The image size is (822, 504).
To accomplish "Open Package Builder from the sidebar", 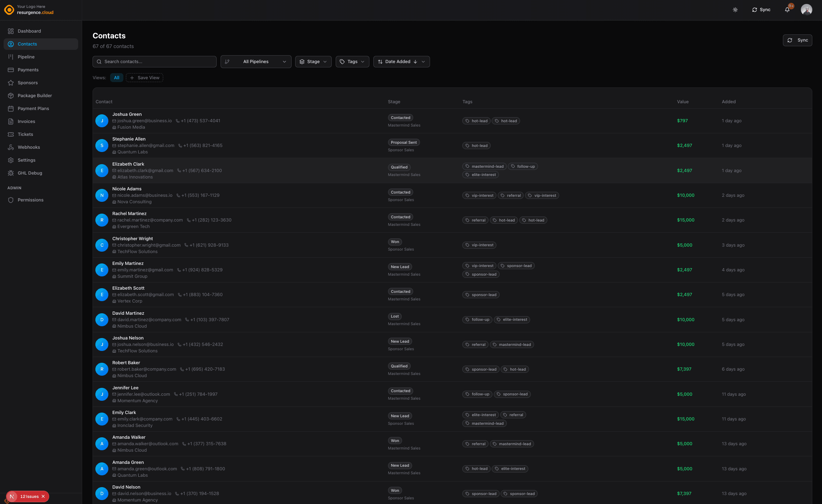I will (x=11, y=95).
